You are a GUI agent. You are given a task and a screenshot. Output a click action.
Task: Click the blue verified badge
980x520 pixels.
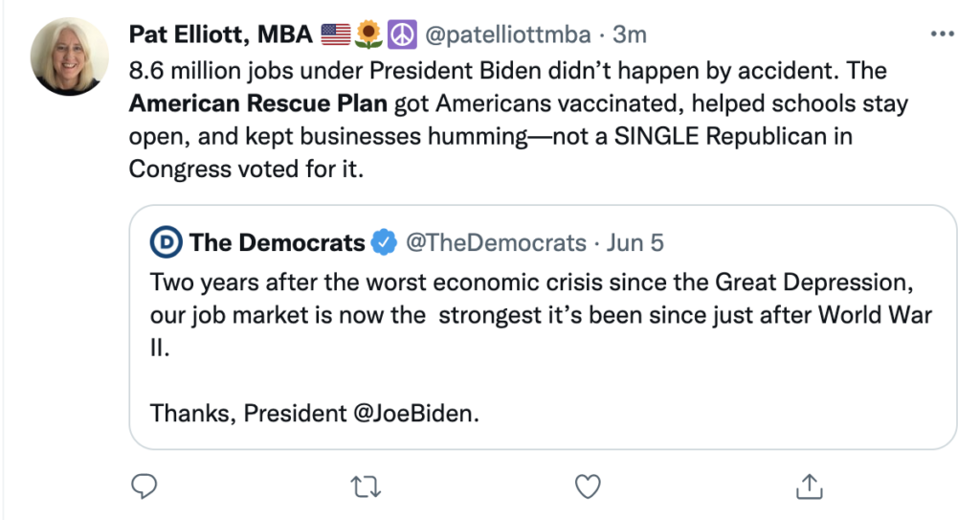point(385,243)
